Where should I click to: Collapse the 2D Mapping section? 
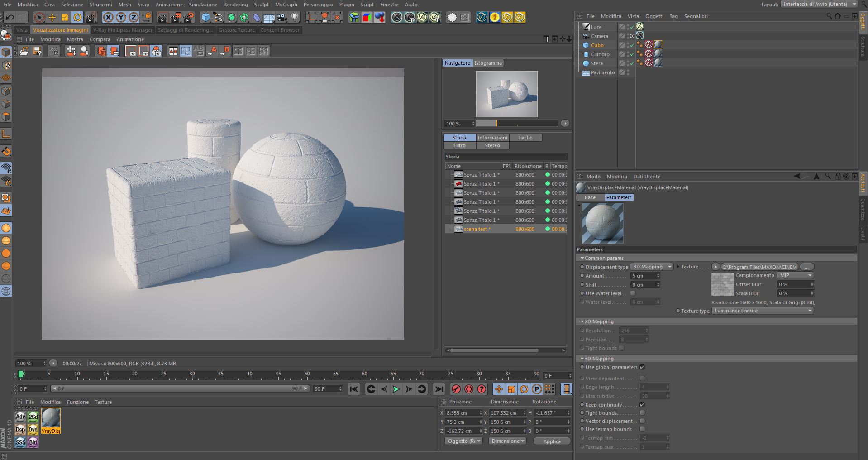pyautogui.click(x=582, y=321)
